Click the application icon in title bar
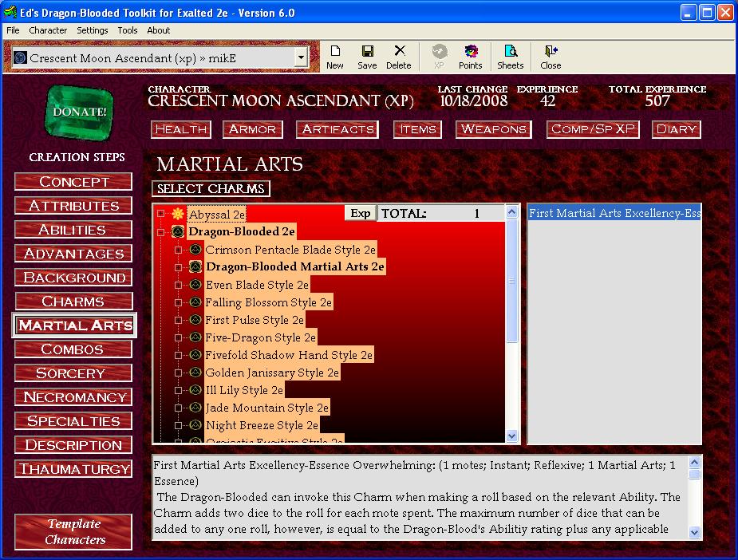738x560 pixels. (x=10, y=12)
